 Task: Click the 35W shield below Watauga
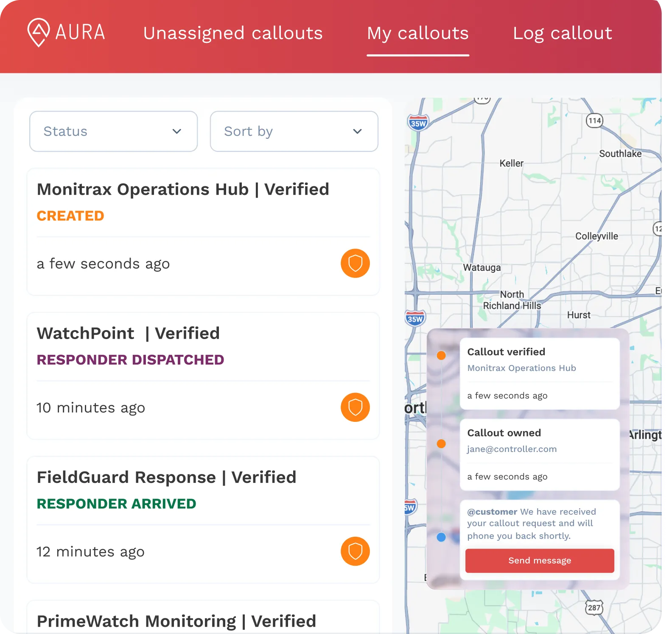pos(415,318)
